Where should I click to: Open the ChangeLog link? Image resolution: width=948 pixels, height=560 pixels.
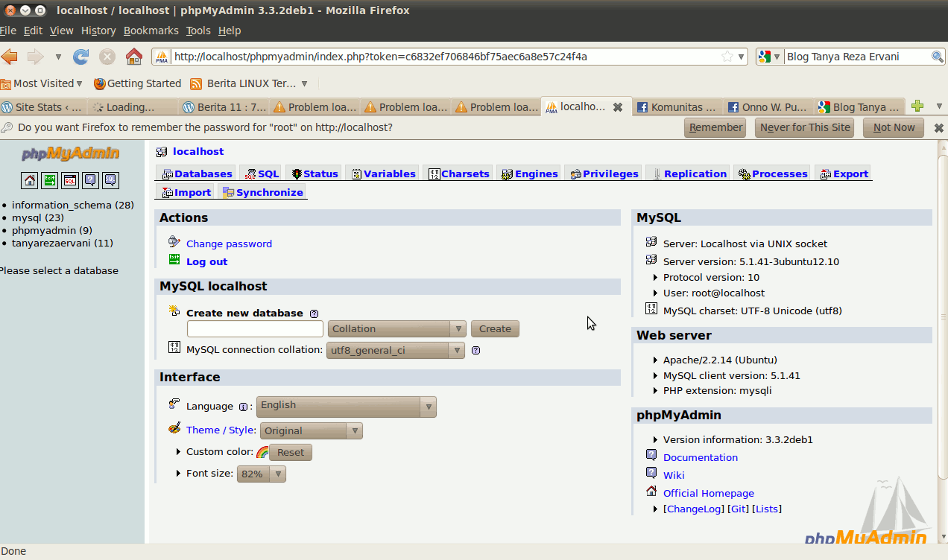[694, 509]
